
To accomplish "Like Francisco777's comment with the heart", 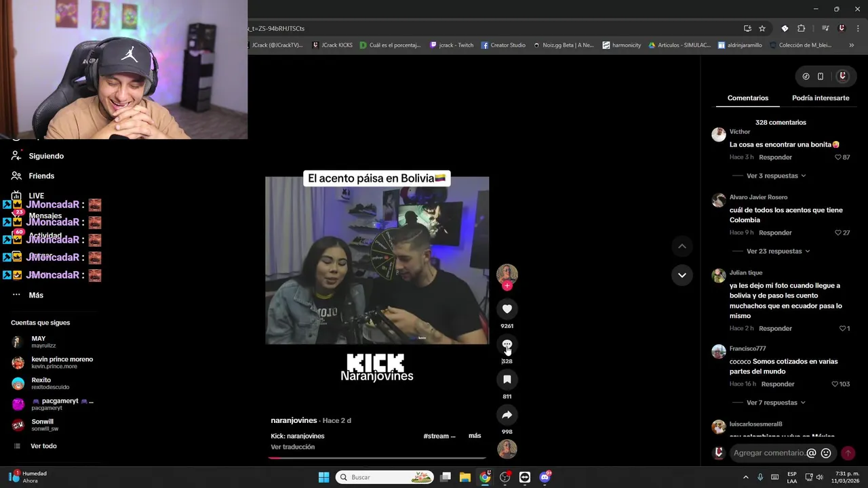I will [835, 384].
